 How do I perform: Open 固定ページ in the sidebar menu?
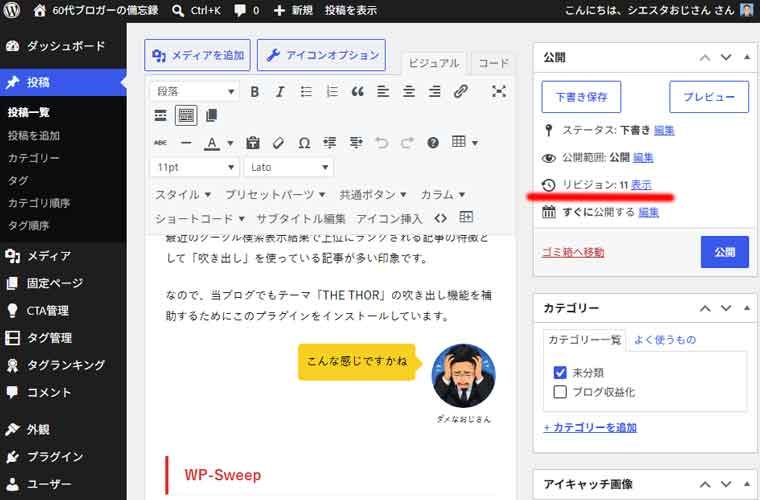point(63,283)
